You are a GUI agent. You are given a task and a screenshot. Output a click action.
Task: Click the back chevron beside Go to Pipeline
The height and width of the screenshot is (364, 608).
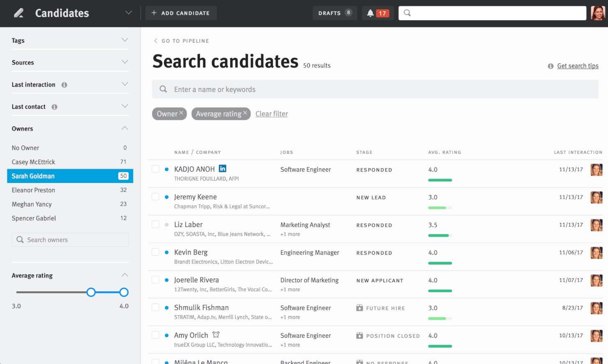point(156,41)
